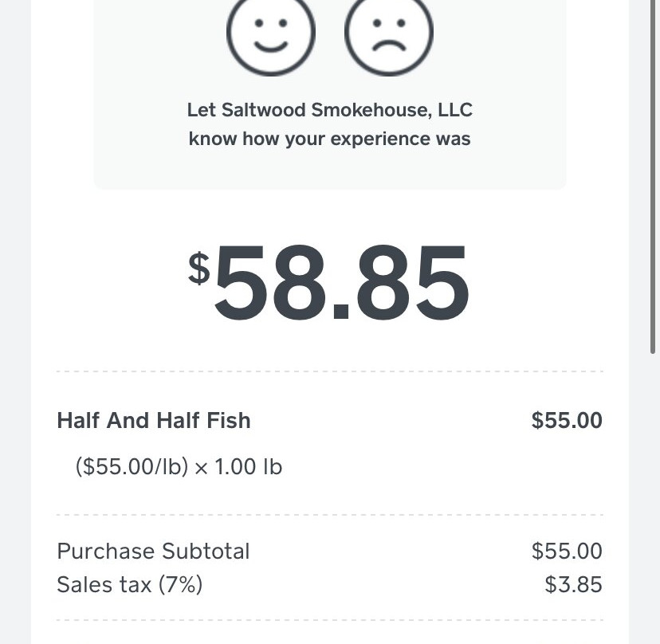Click the Purchase Subtotal label

pyautogui.click(x=153, y=551)
